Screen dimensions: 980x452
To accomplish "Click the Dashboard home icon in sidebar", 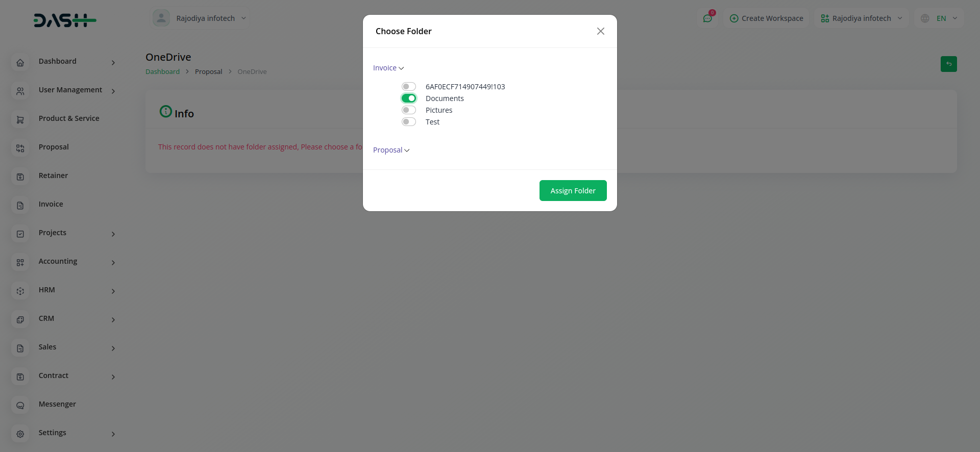I will pyautogui.click(x=20, y=63).
